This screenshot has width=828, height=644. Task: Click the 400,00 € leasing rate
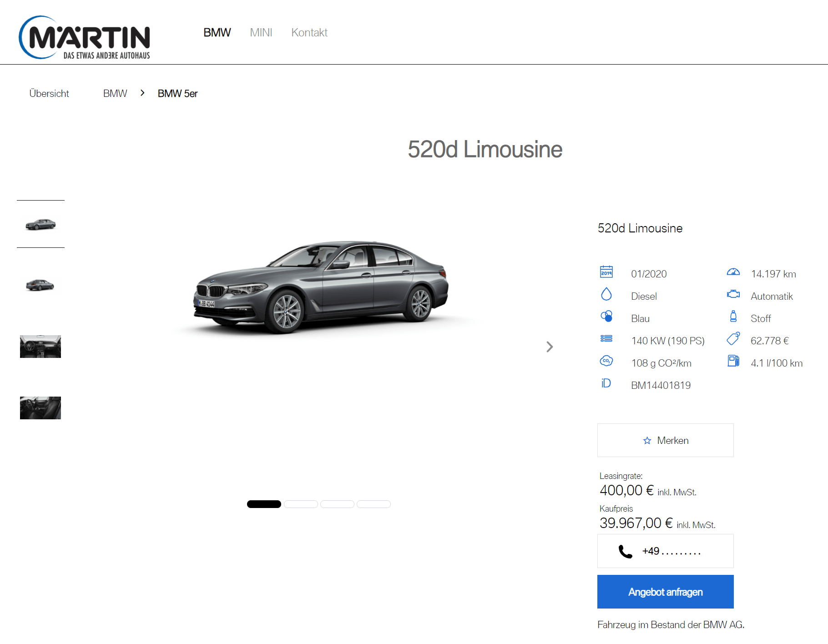(626, 490)
